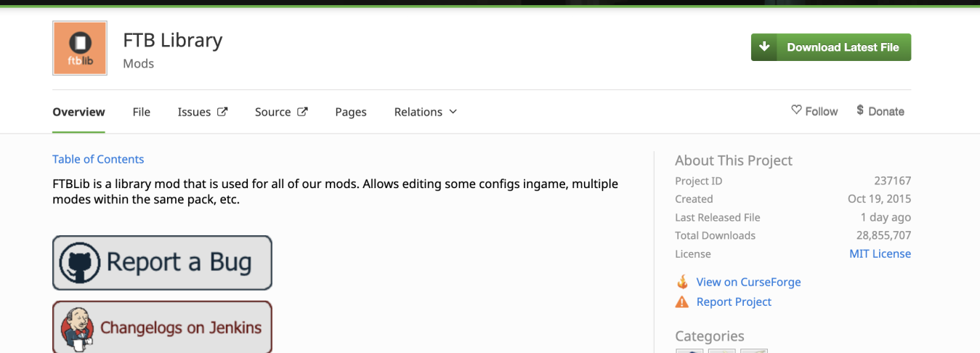View project on CurseForge
This screenshot has width=980, height=353.
click(748, 282)
